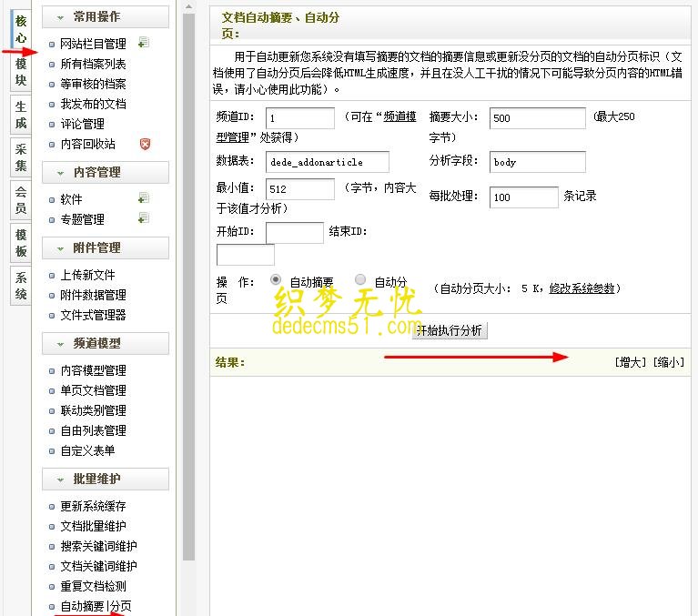Viewport: 698px width, 616px height.
Task: Click the 频道ID input field
Action: click(300, 118)
